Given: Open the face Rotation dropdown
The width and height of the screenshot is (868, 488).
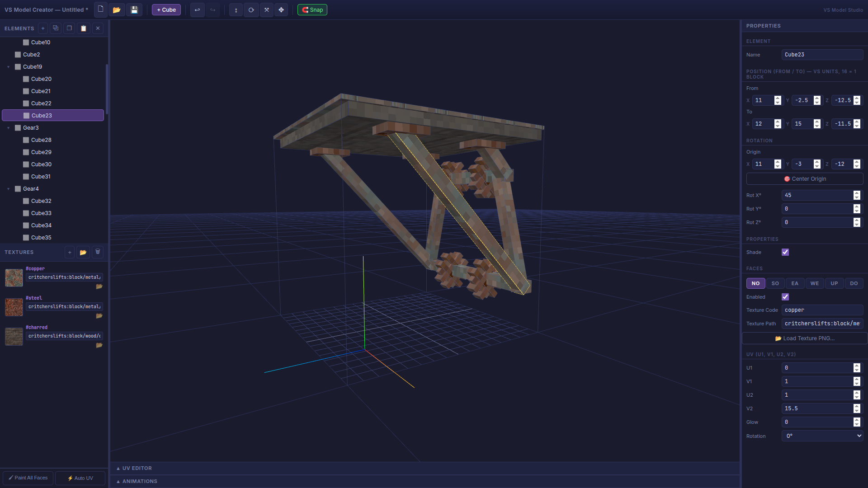Looking at the screenshot, I should (x=822, y=436).
